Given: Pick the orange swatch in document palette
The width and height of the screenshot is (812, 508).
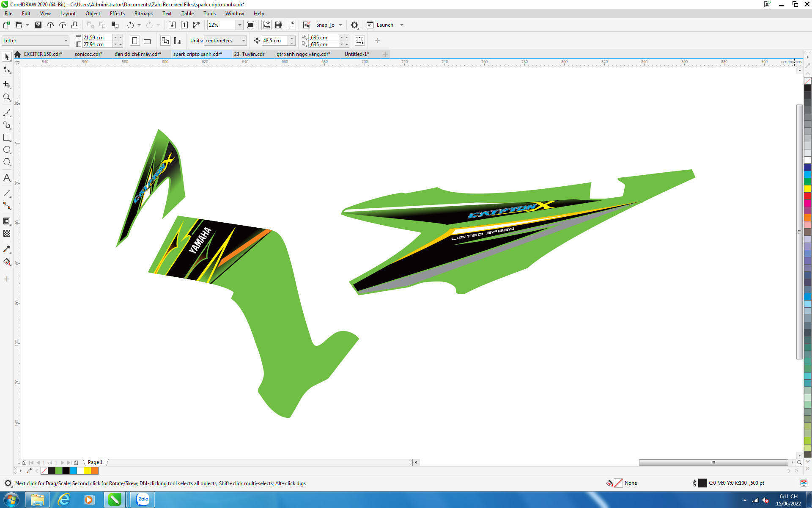Looking at the screenshot, I should pos(95,470).
